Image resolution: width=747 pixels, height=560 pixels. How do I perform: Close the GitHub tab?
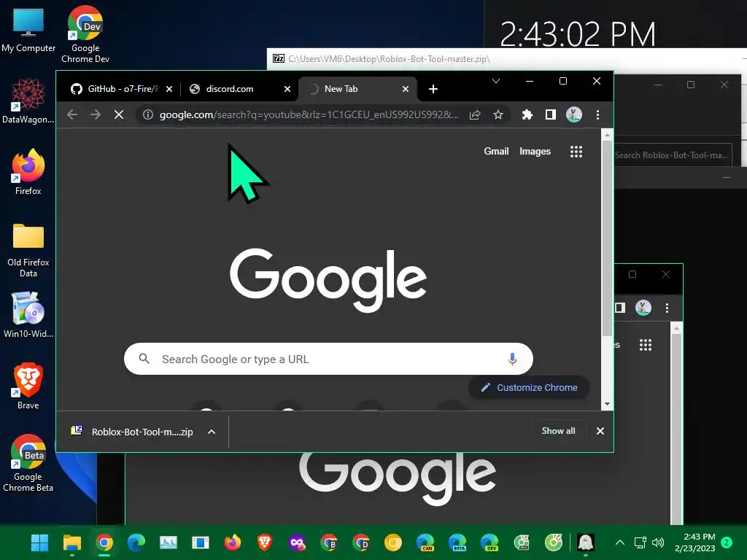pyautogui.click(x=169, y=89)
